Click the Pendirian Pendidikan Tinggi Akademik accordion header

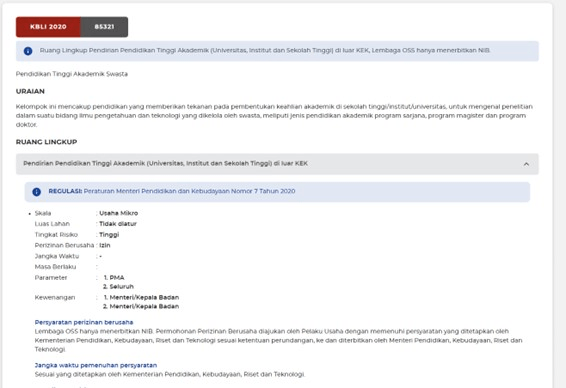(x=277, y=164)
